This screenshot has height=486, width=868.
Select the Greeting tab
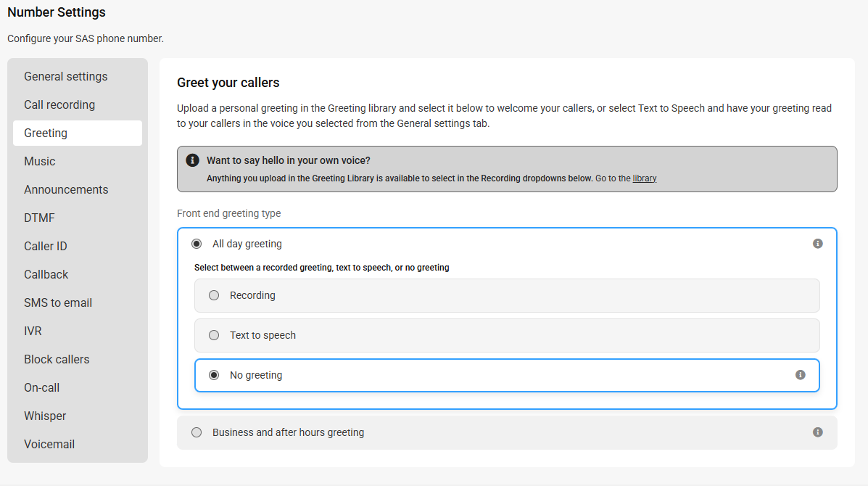point(78,133)
